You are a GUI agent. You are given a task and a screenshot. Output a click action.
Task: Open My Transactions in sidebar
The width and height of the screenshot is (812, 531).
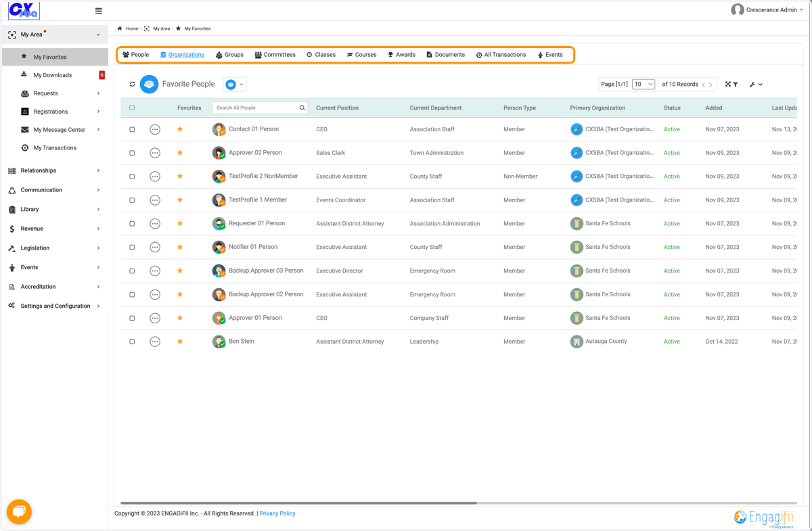pyautogui.click(x=55, y=147)
